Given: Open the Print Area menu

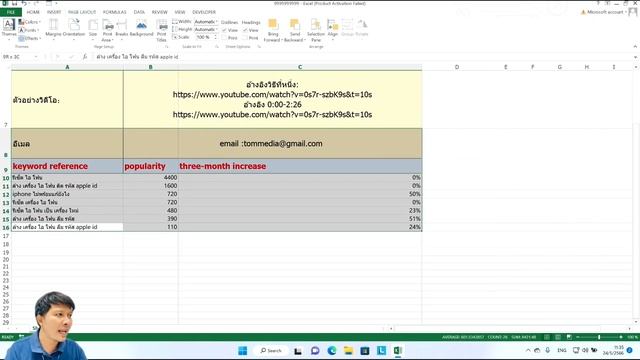Looking at the screenshot, I should [x=107, y=31].
